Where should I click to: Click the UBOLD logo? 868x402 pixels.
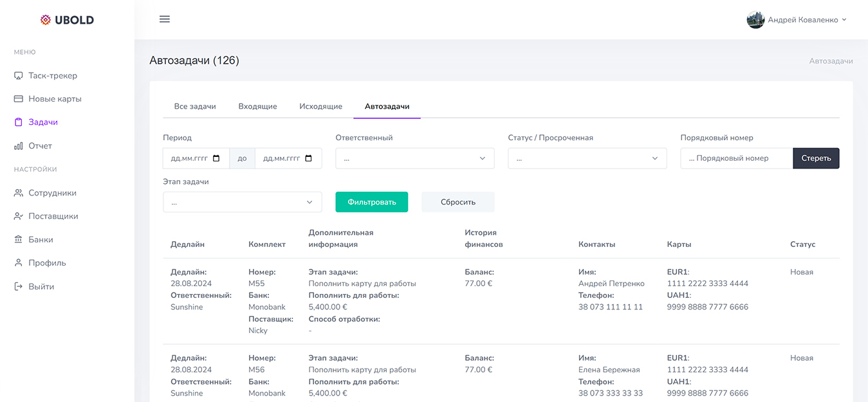68,19
